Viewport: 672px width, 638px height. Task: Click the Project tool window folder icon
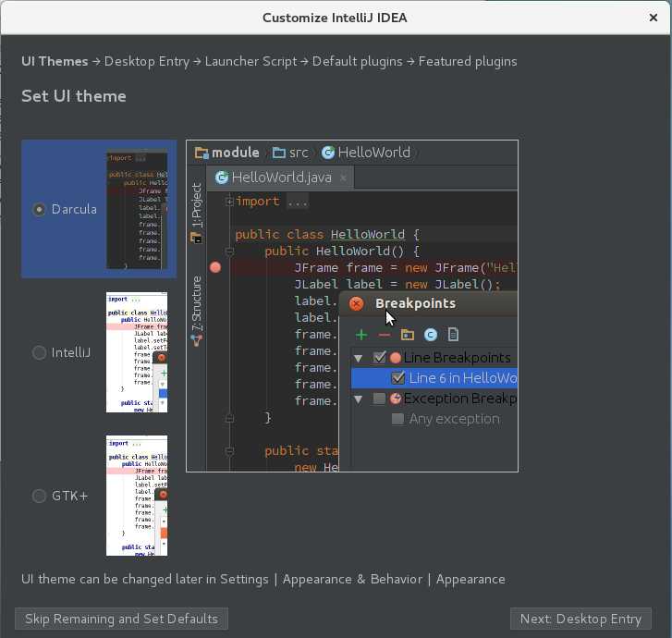tap(196, 238)
